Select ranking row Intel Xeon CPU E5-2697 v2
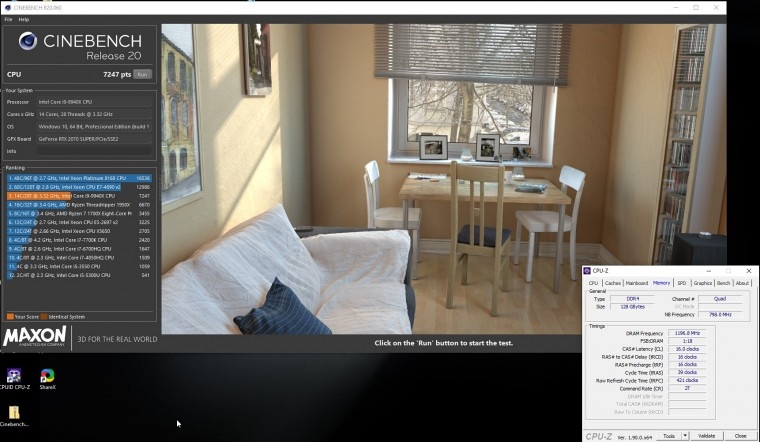The image size is (760, 442). click(x=79, y=222)
